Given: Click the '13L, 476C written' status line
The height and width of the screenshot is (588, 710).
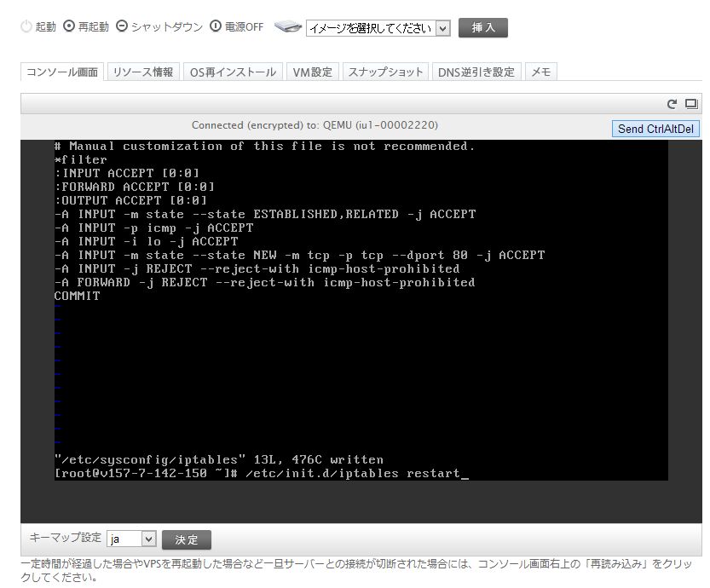Looking at the screenshot, I should click(x=219, y=459).
